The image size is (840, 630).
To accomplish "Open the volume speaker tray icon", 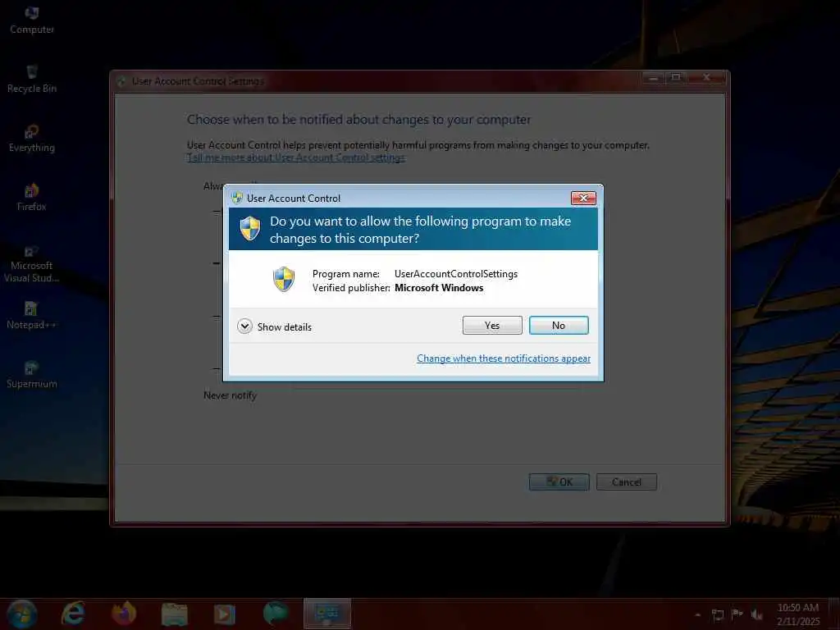I will coord(757,615).
